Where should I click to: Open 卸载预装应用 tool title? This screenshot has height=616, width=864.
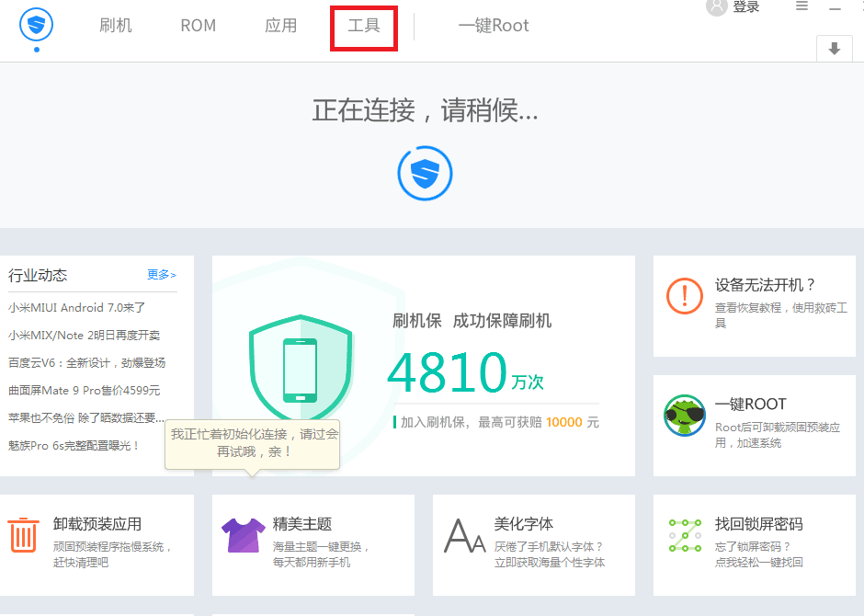97,523
